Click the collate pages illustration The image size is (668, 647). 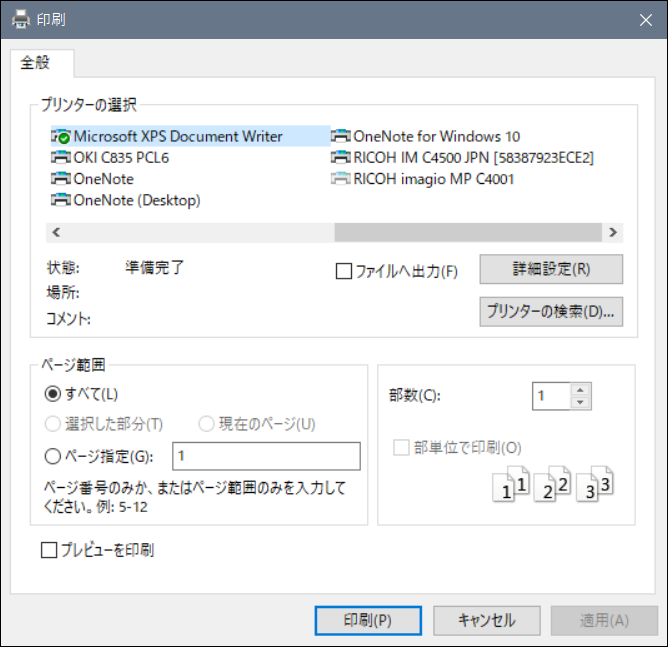coord(553,484)
